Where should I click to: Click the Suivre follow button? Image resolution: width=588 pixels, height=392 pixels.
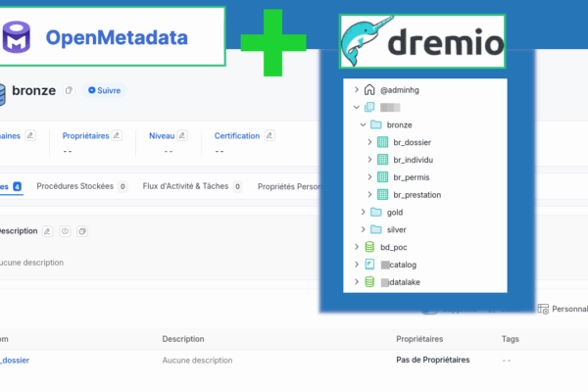(104, 90)
